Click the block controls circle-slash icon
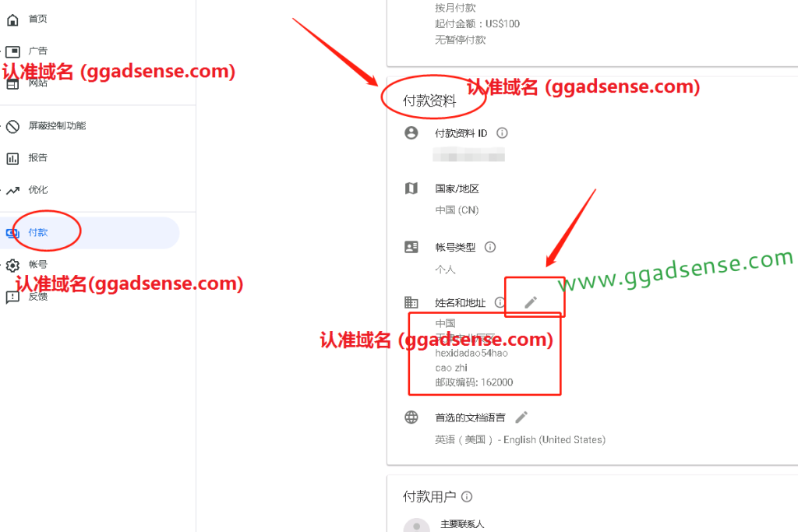Image resolution: width=798 pixels, height=532 pixels. (x=12, y=126)
